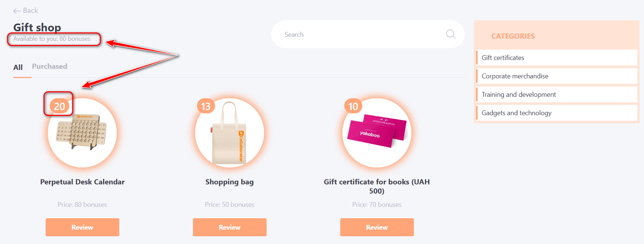Select Gadgets and technology category

click(x=516, y=113)
